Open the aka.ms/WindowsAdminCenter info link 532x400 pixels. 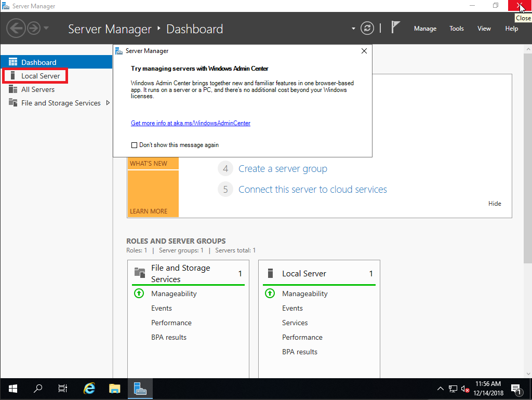coord(191,123)
